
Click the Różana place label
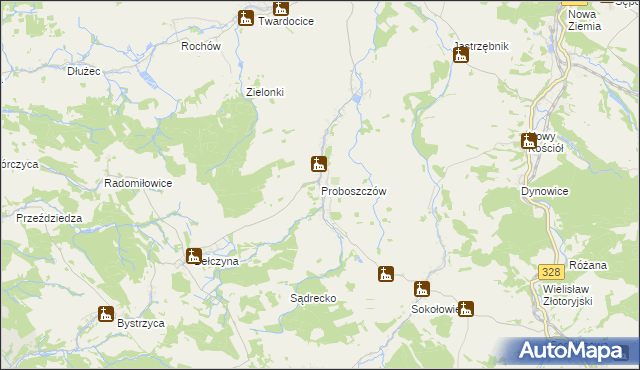588,265
